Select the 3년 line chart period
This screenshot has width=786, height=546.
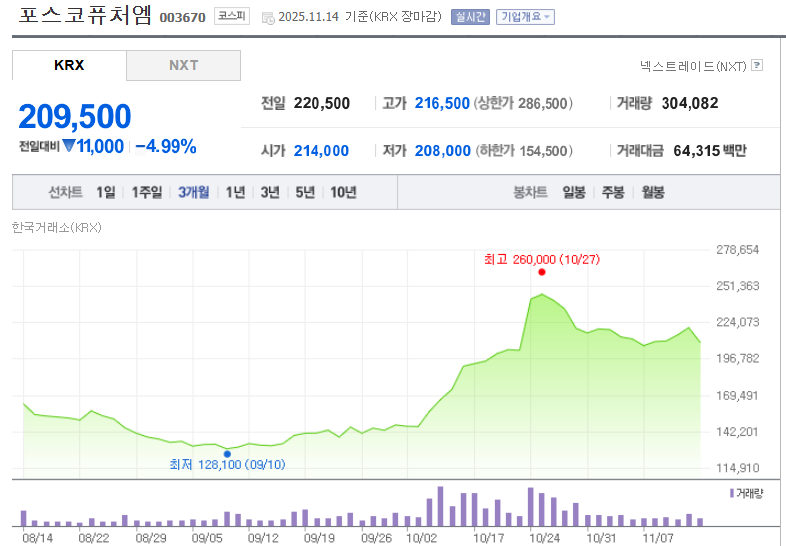tap(270, 192)
